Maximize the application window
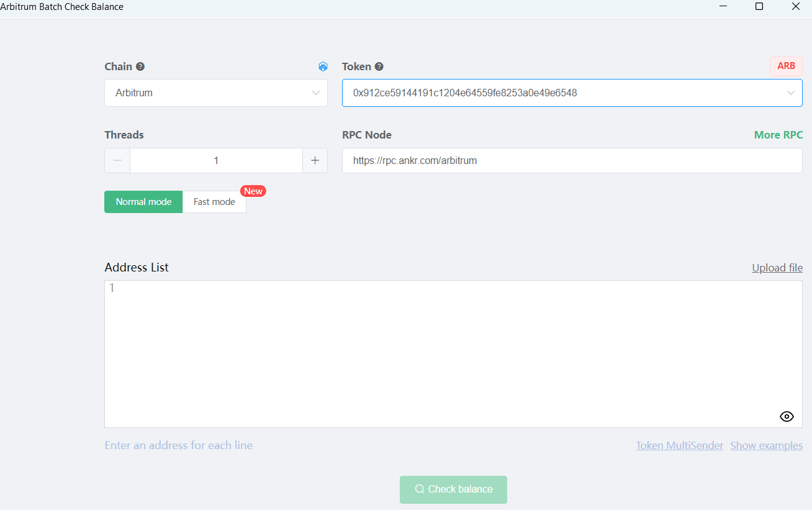 coord(759,6)
